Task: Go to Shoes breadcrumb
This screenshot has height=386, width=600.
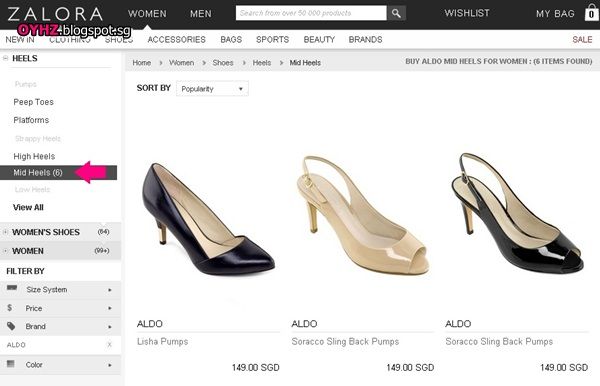Action: coord(223,63)
